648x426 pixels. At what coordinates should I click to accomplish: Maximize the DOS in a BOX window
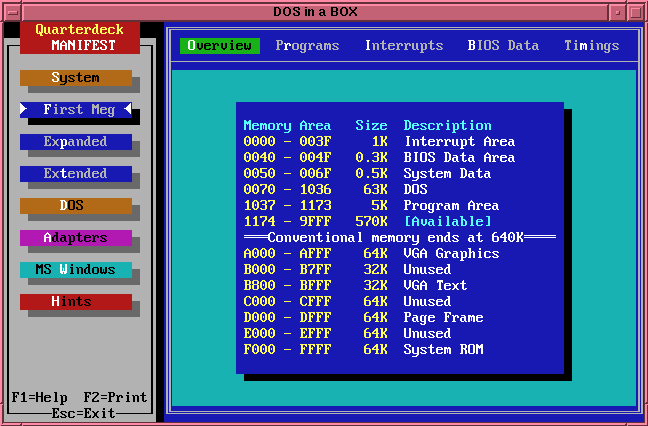[x=636, y=12]
